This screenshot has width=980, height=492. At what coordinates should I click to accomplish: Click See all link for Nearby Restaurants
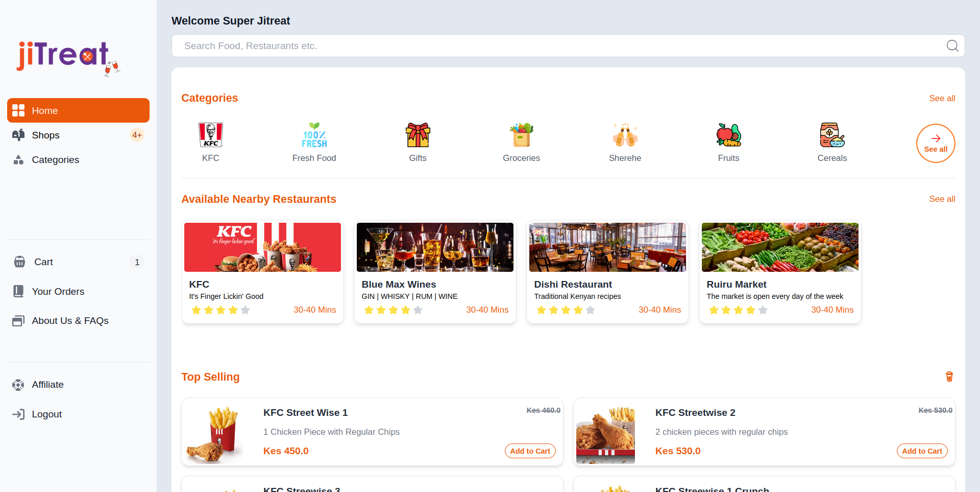(x=942, y=199)
